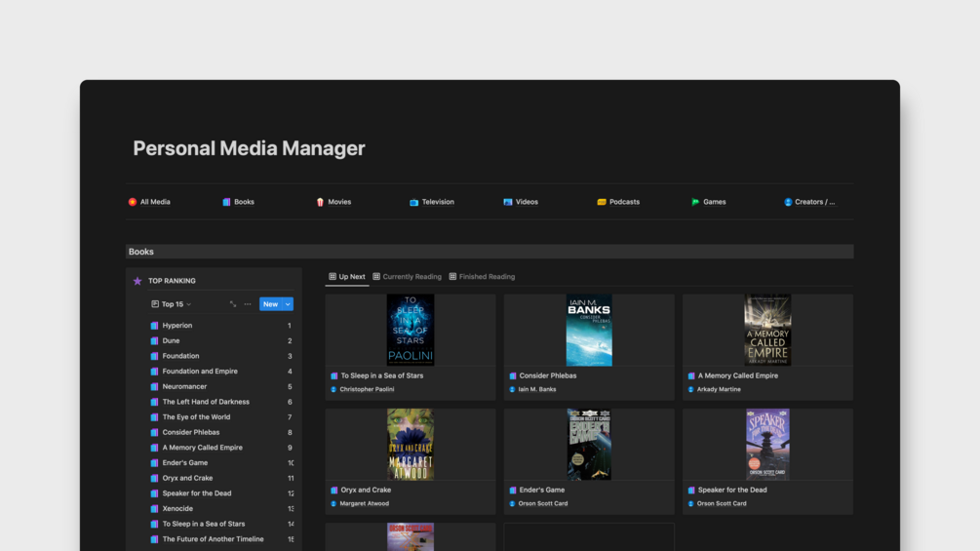Open To Sleep in a Sea of Stars ranking row

pyautogui.click(x=221, y=524)
